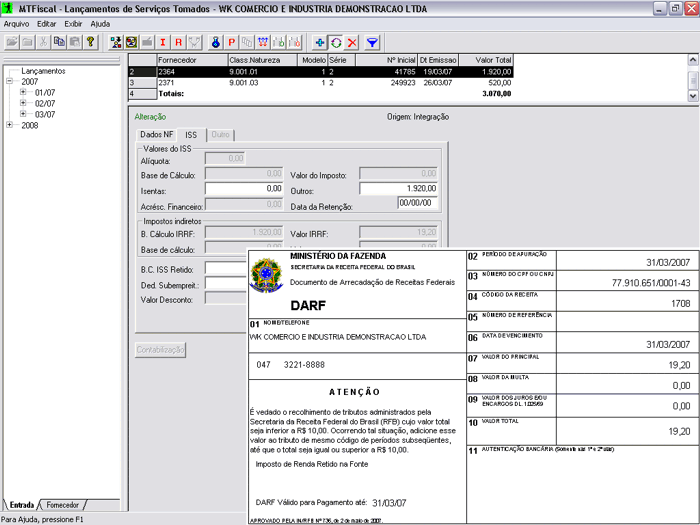Open the Exibir menu
This screenshot has height=525, width=700.
click(x=73, y=22)
